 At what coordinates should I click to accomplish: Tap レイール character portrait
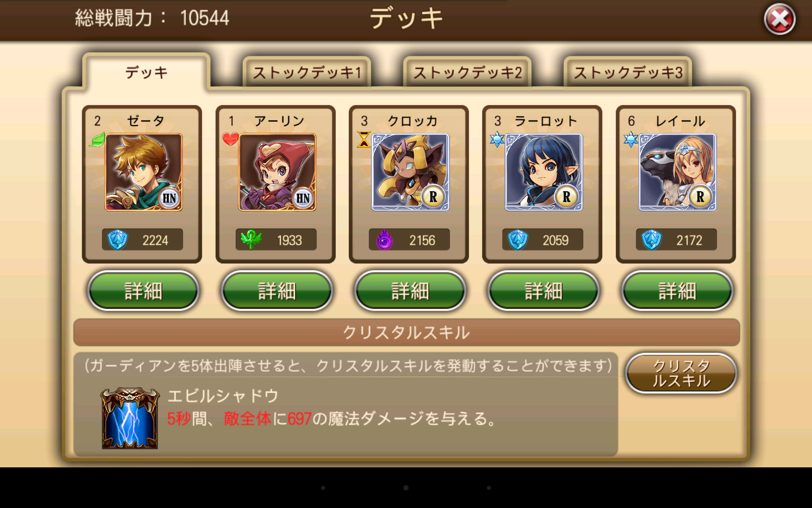tap(678, 172)
